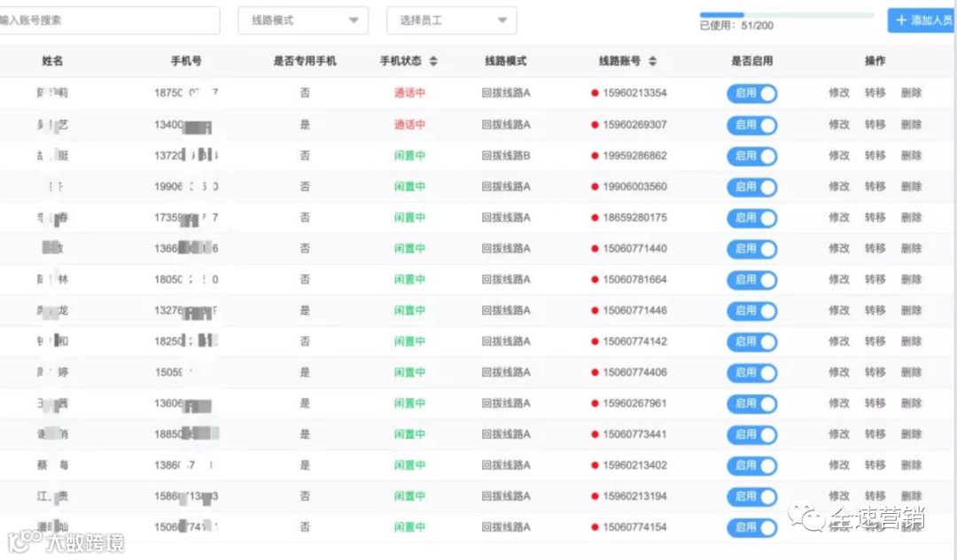Click 回拨线路B cell
The height and width of the screenshot is (560, 957).
tap(506, 156)
